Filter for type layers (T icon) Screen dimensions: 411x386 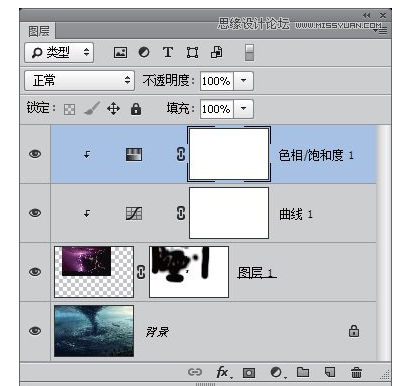tap(168, 52)
